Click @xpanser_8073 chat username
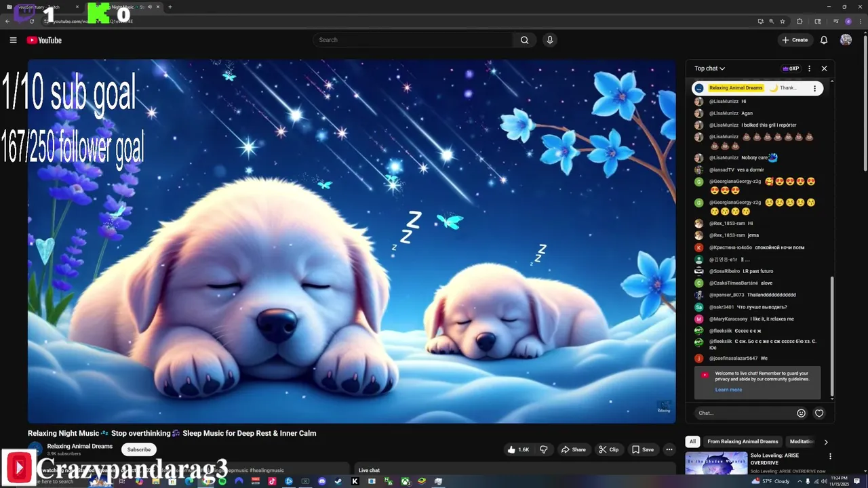 point(726,295)
